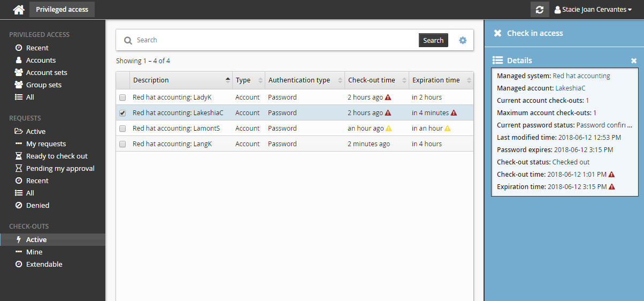The height and width of the screenshot is (301, 644).
Task: Open Ready to check out requests
Action: pyautogui.click(x=57, y=156)
